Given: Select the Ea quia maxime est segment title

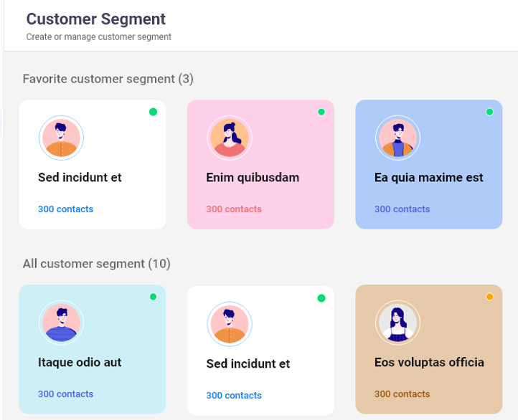Looking at the screenshot, I should (429, 178).
